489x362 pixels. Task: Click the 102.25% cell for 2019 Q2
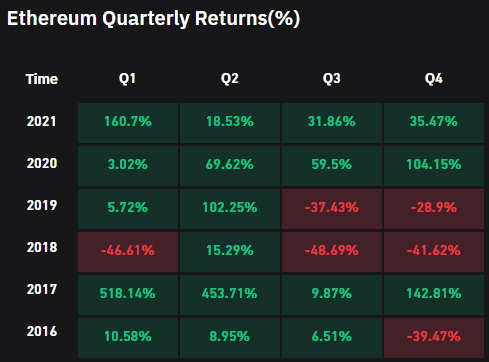(x=230, y=209)
